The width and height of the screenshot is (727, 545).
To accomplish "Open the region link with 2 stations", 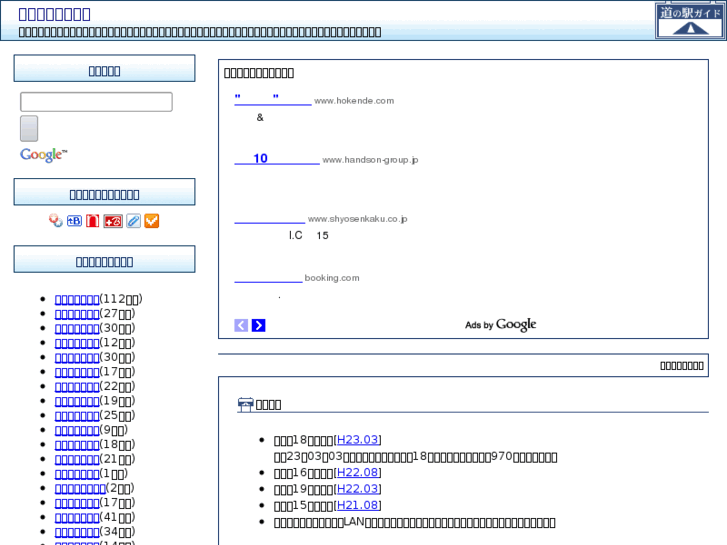I will [80, 488].
